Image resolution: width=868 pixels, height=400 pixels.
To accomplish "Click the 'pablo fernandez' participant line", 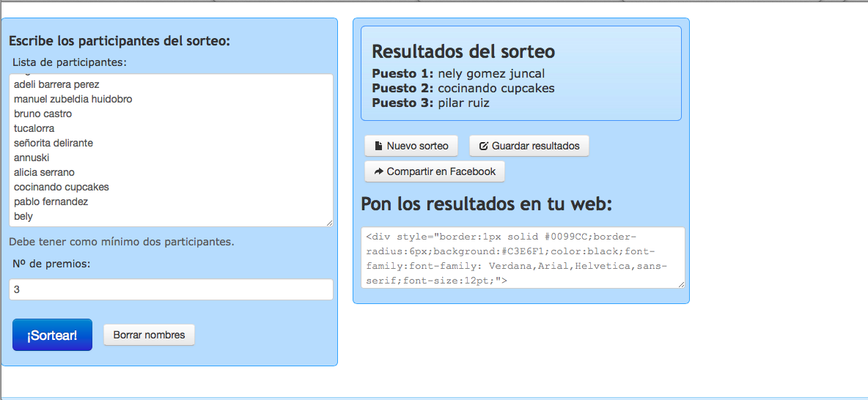I will 51,201.
